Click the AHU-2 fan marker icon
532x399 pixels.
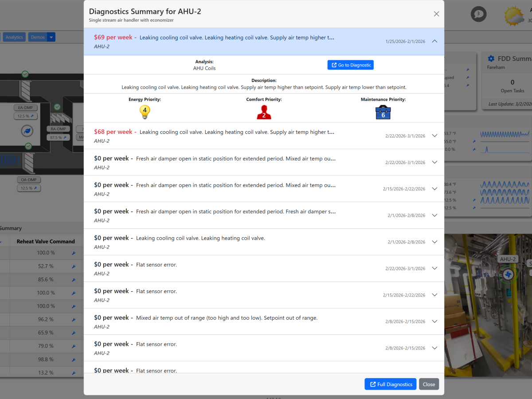[508, 275]
